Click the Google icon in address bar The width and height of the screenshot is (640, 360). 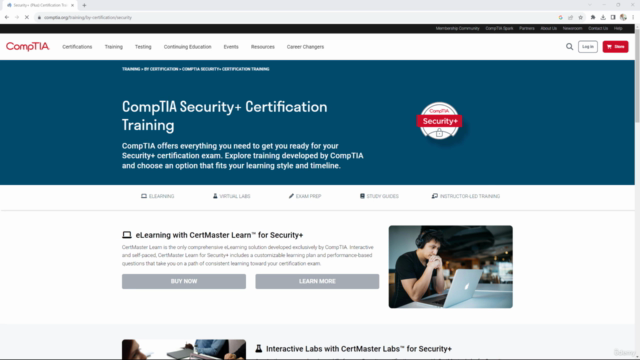click(560, 17)
